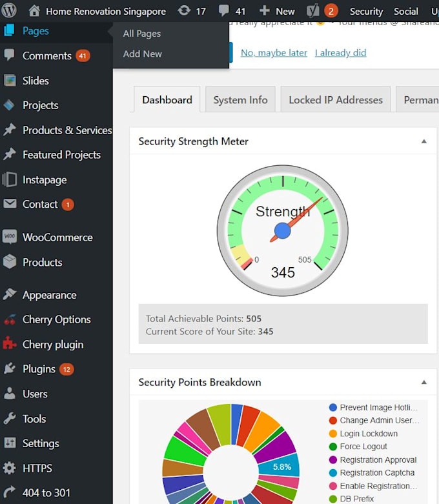Open the updates refresh icon showing 17
The width and height of the screenshot is (439, 504).
coord(184,11)
